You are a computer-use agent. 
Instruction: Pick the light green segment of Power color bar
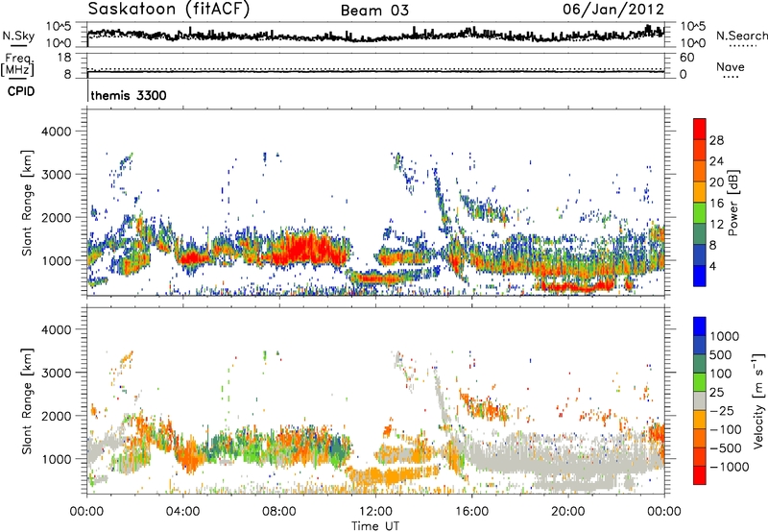700,213
